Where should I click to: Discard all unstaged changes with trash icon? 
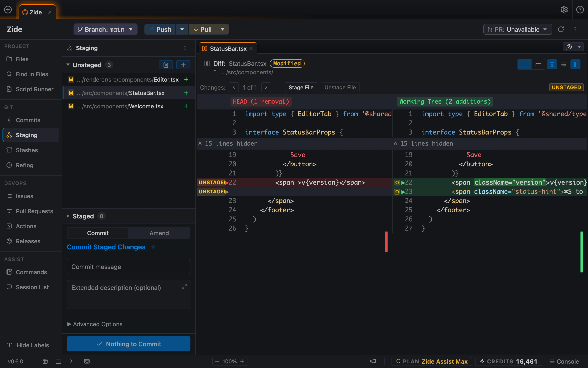[x=166, y=65]
